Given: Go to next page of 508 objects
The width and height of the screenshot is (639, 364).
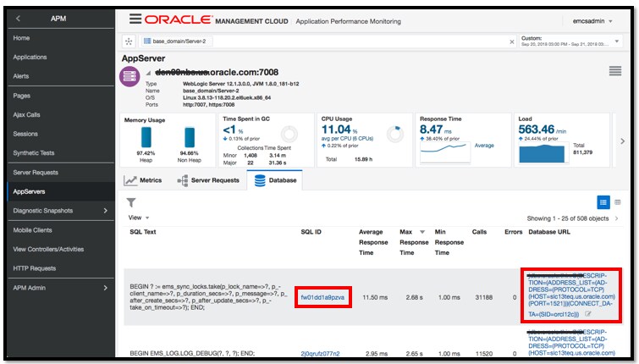Looking at the screenshot, I should pyautogui.click(x=617, y=218).
